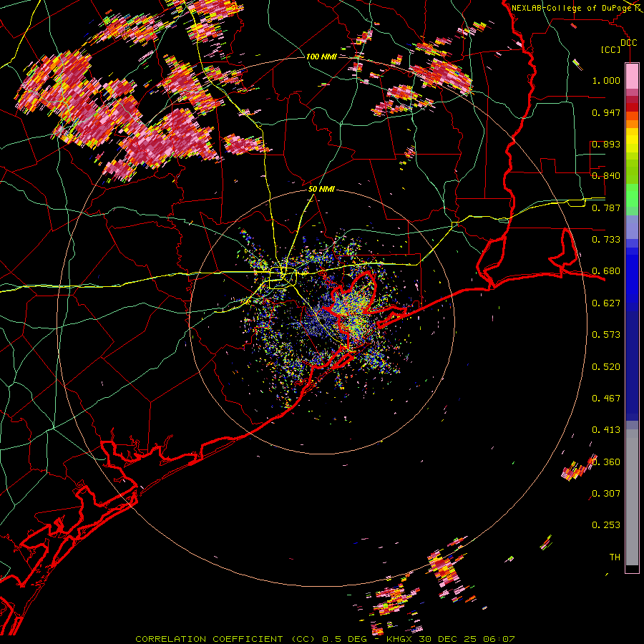Click the 50 NMI range ring label
The width and height of the screenshot is (644, 644).
(x=321, y=190)
